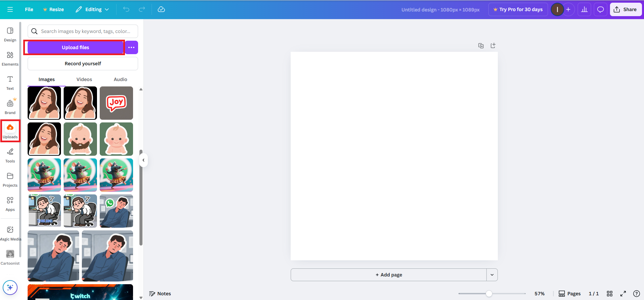Screen dimensions: 644x300
Task: Open the Magic Media app
Action: coord(10,233)
